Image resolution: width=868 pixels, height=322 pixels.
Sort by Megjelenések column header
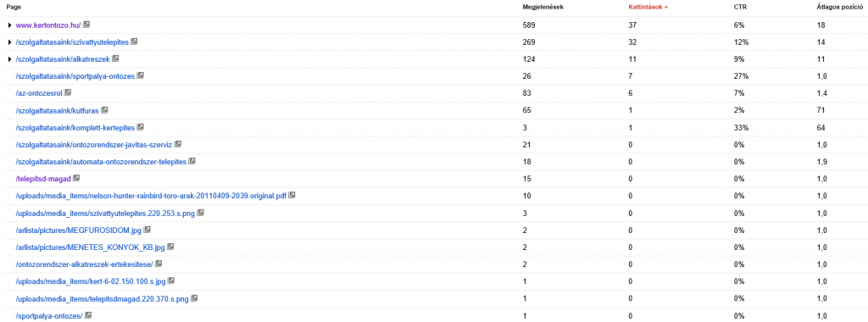[543, 7]
